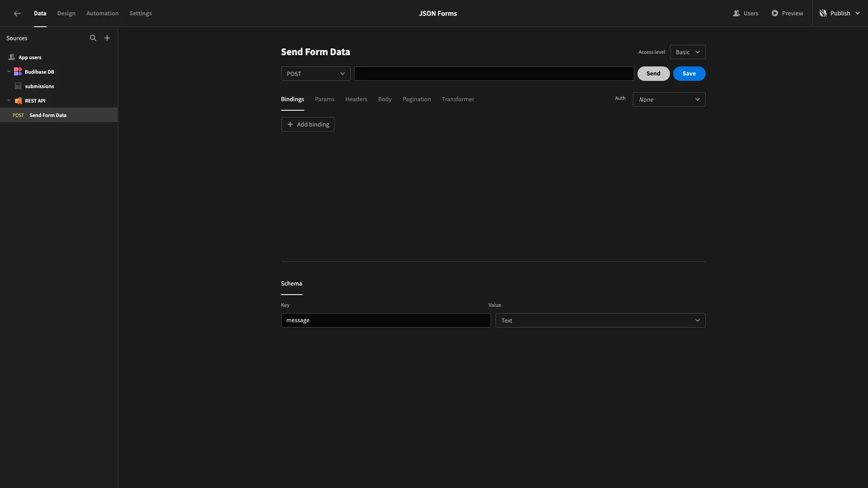Select the Bindings tab
The height and width of the screenshot is (488, 868).
(x=292, y=99)
